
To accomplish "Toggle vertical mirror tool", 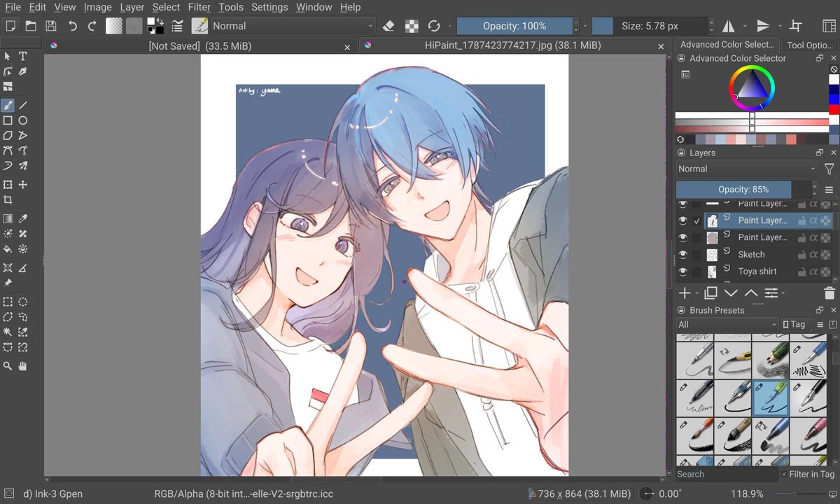I will point(763,26).
